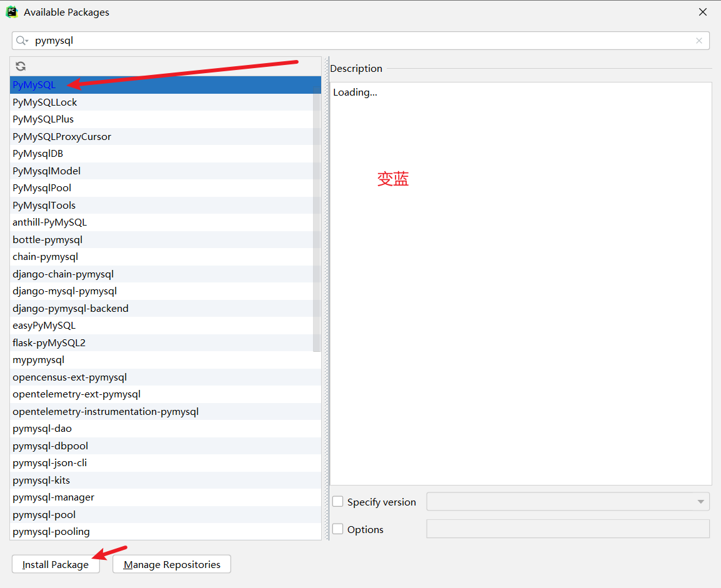
Task: Select the django-pymysql-backend package
Action: tap(166, 309)
